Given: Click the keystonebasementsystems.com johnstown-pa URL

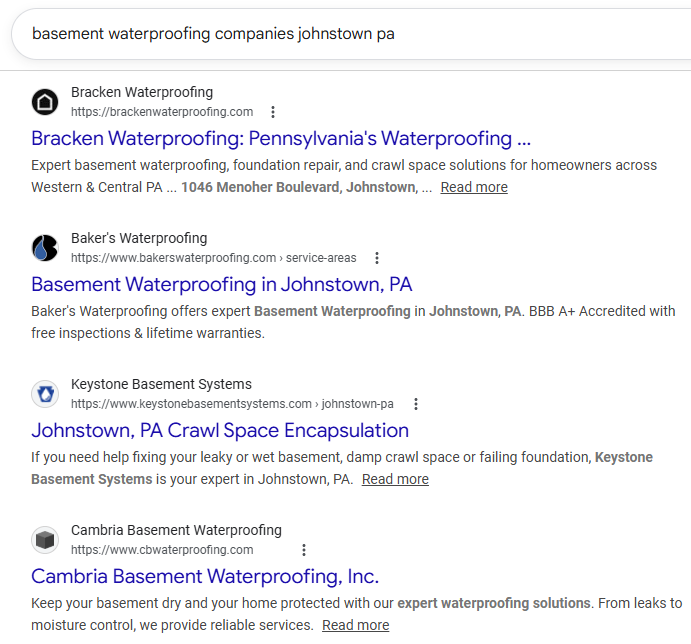Looking at the screenshot, I should point(232,404).
